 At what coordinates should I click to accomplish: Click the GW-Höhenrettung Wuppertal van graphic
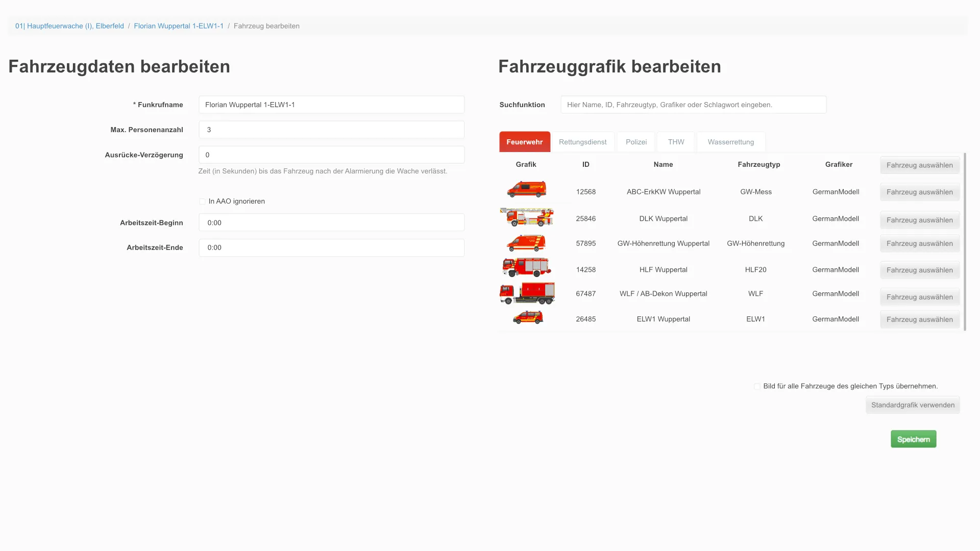tap(526, 243)
